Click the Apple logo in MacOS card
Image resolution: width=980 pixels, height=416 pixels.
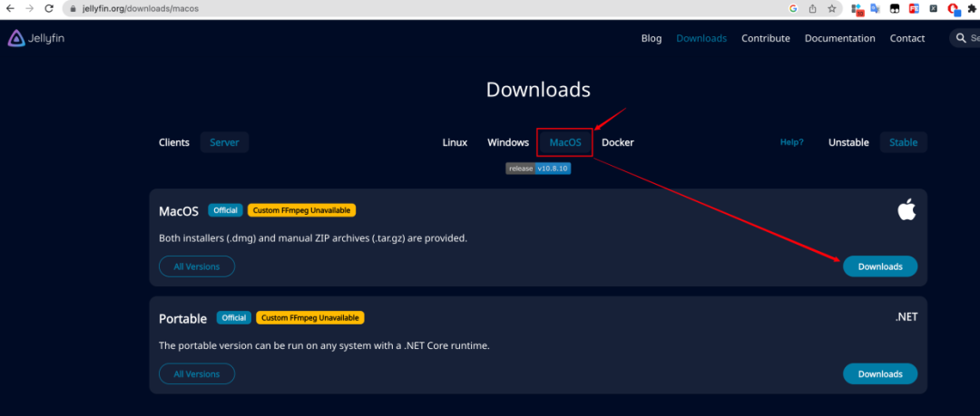(906, 210)
